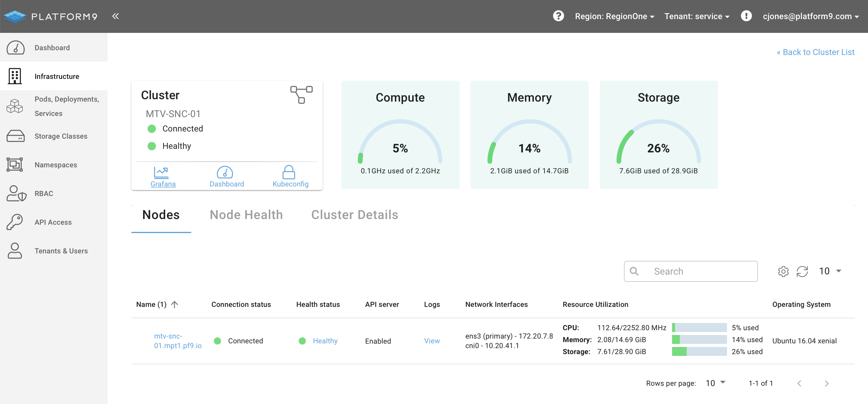Open Storage Classes in the sidebar
This screenshot has width=868, height=404.
point(61,136)
